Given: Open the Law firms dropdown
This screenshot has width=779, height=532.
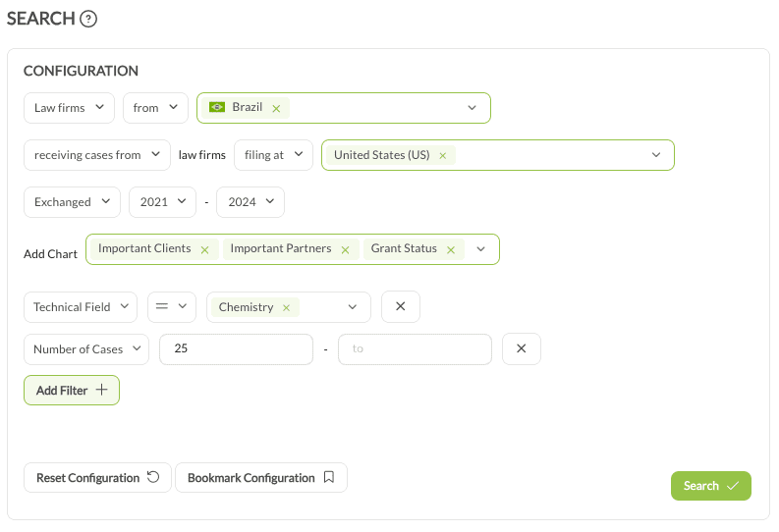Looking at the screenshot, I should (x=69, y=108).
